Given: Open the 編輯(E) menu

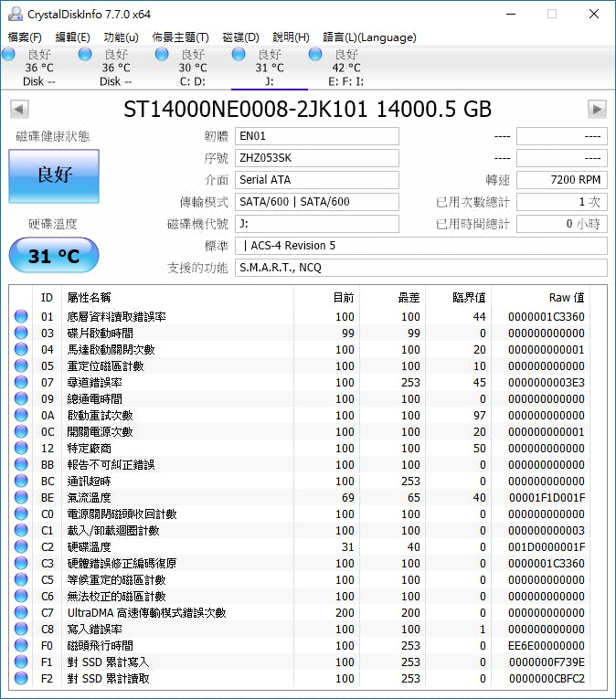Looking at the screenshot, I should [x=72, y=37].
